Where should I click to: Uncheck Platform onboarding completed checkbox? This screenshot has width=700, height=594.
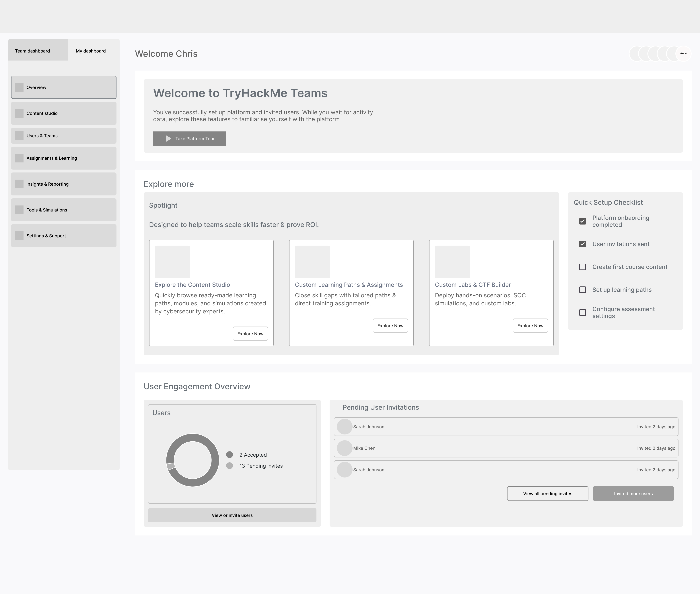[x=582, y=221]
